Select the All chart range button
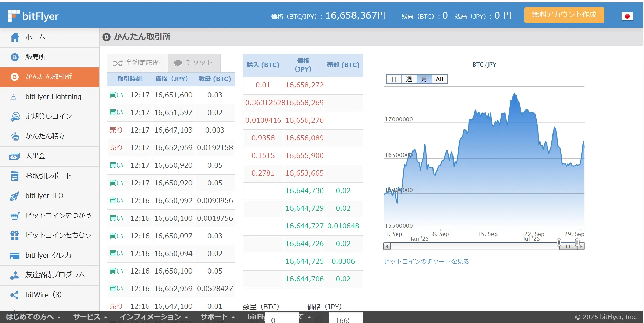644x323 pixels. click(x=440, y=79)
